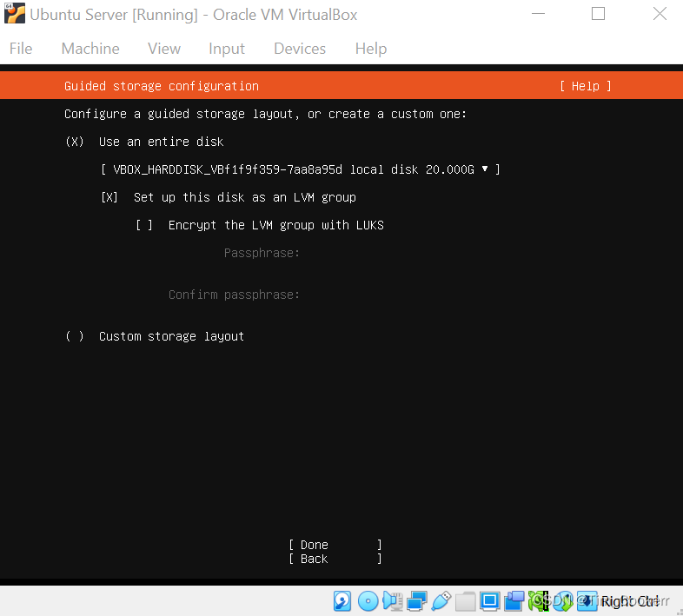The width and height of the screenshot is (683, 616).
Task: Select the 'Custom storage layout' radio option
Action: (75, 336)
